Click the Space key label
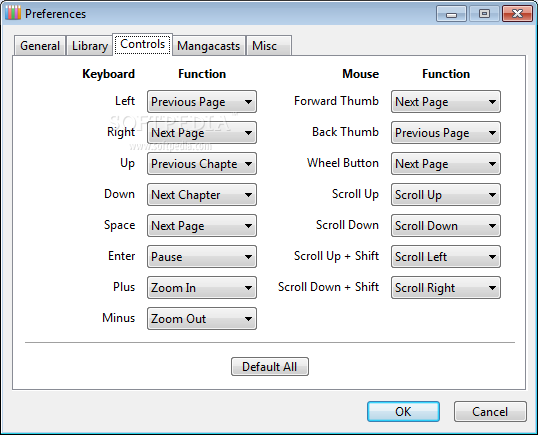The height and width of the screenshot is (435, 538). point(119,225)
